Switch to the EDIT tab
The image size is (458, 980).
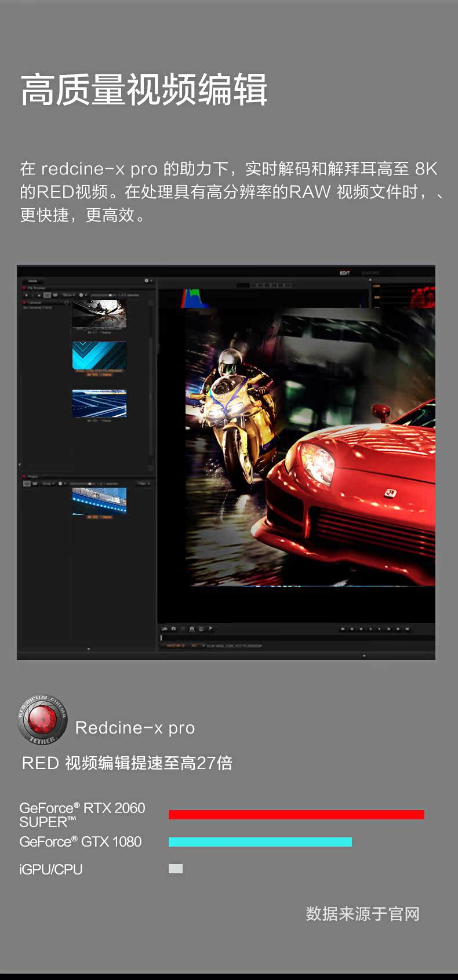(x=345, y=273)
